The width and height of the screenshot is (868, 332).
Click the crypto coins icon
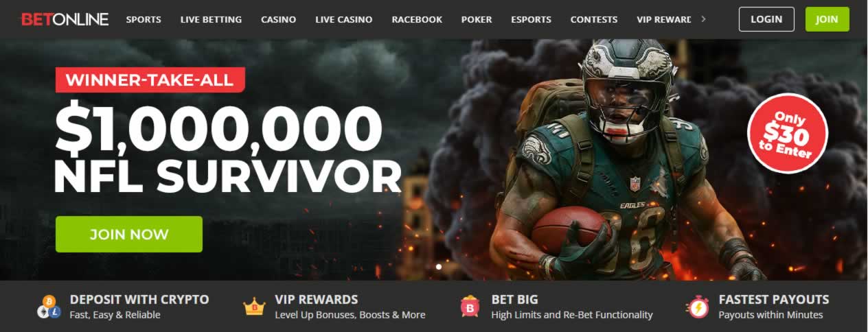[x=49, y=307]
